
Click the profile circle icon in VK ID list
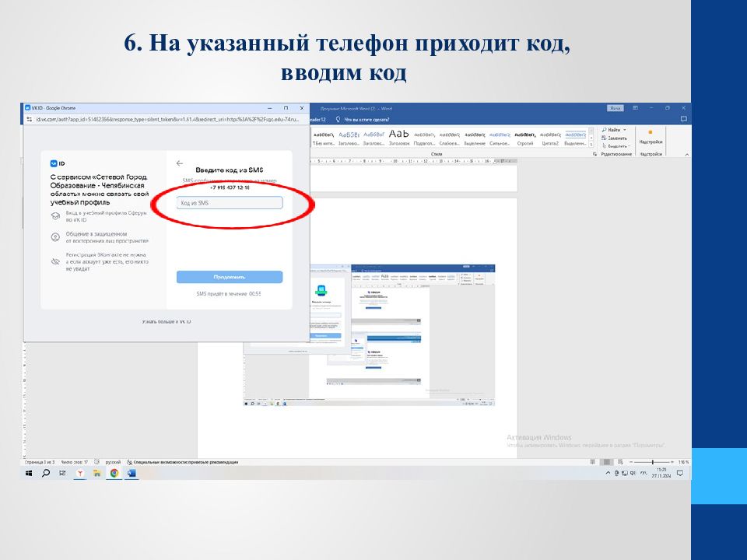coord(56,237)
